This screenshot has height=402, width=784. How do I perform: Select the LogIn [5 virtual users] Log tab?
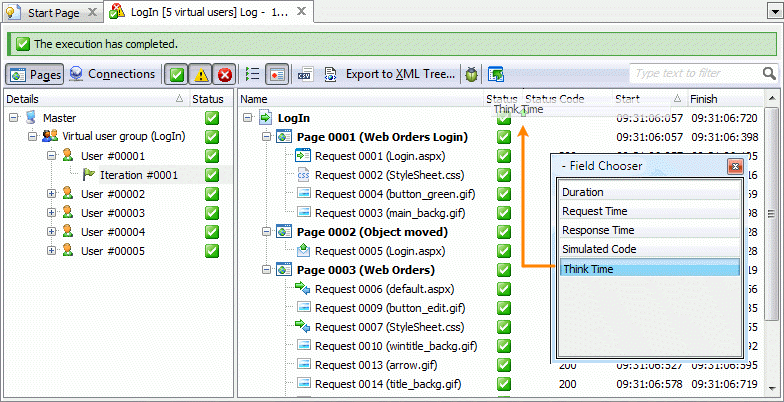click(x=209, y=12)
